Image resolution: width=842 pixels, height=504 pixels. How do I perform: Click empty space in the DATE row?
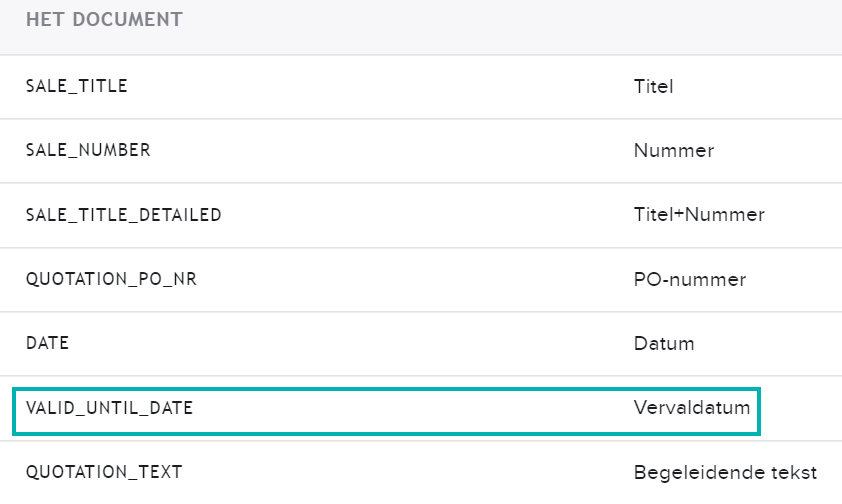point(349,344)
